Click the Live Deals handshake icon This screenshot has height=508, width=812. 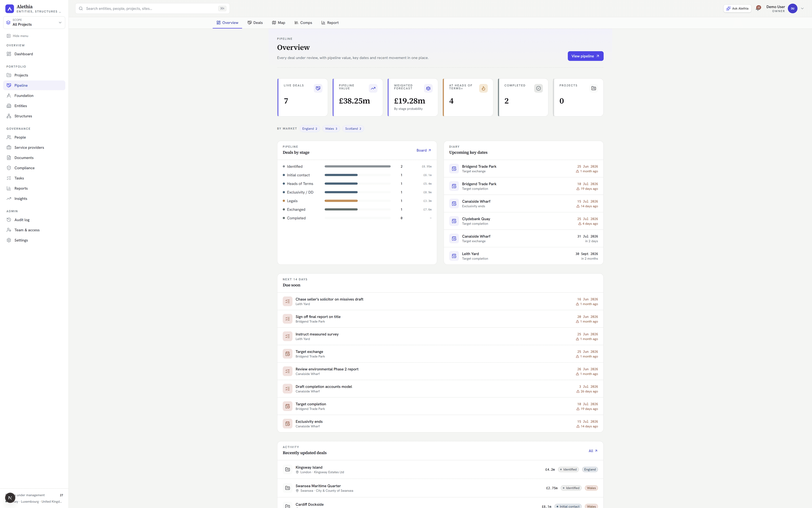(318, 88)
